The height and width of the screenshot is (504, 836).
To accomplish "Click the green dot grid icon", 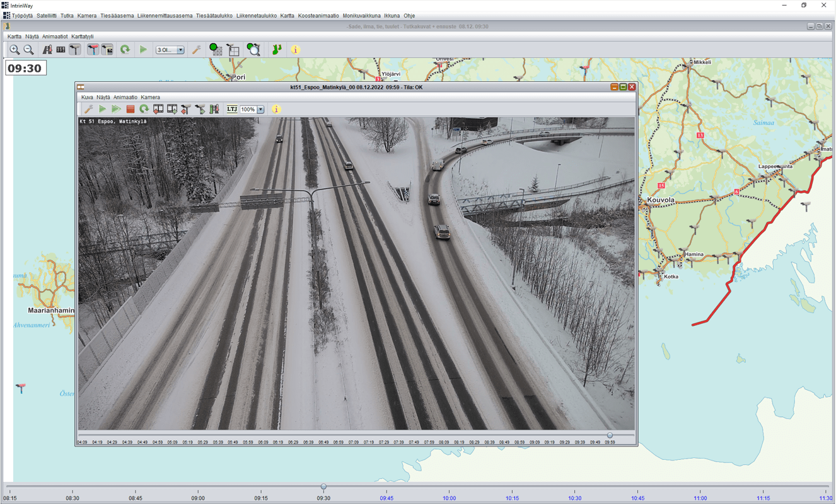I will point(216,50).
